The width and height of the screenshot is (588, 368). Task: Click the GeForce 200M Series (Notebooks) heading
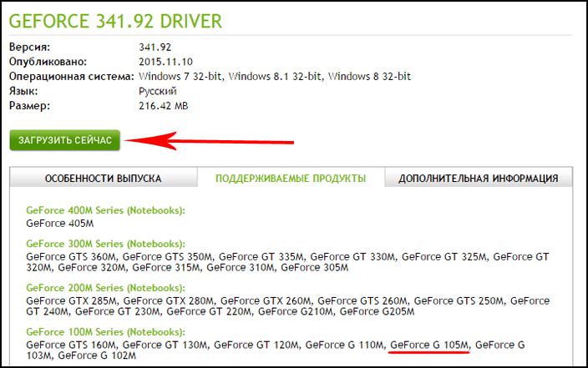pos(106,288)
